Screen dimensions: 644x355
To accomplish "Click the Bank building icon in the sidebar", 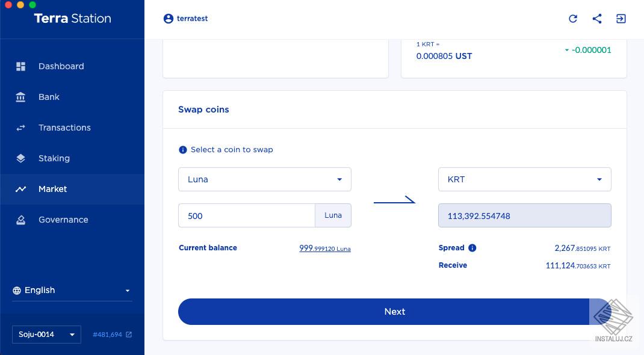I will pyautogui.click(x=21, y=97).
